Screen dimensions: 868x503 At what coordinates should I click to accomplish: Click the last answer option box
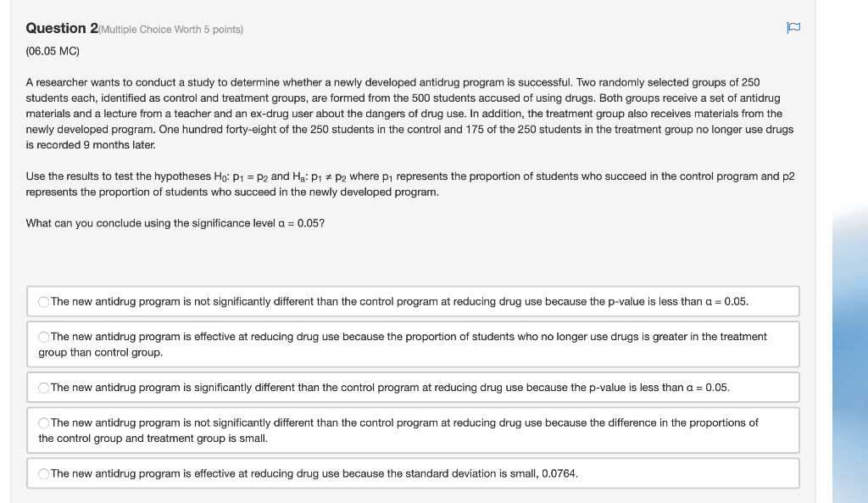(x=413, y=473)
